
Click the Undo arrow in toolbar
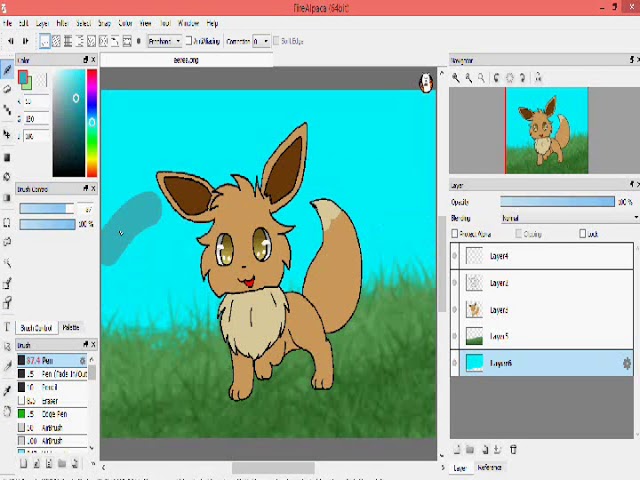[x=11, y=41]
